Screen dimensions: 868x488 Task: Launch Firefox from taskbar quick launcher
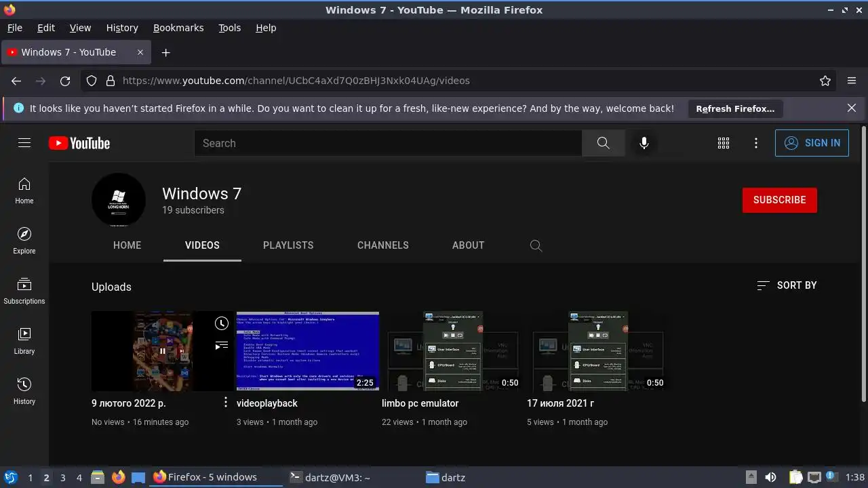[x=118, y=478]
